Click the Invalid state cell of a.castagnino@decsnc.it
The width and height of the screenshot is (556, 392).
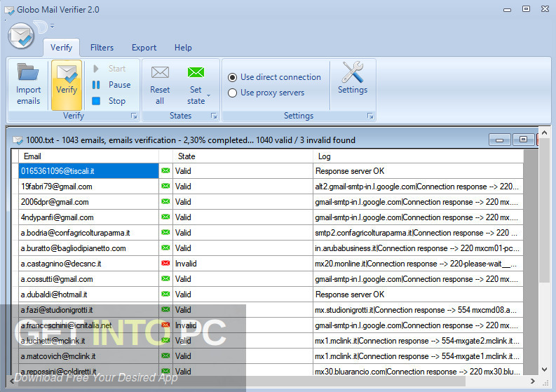coord(243,264)
